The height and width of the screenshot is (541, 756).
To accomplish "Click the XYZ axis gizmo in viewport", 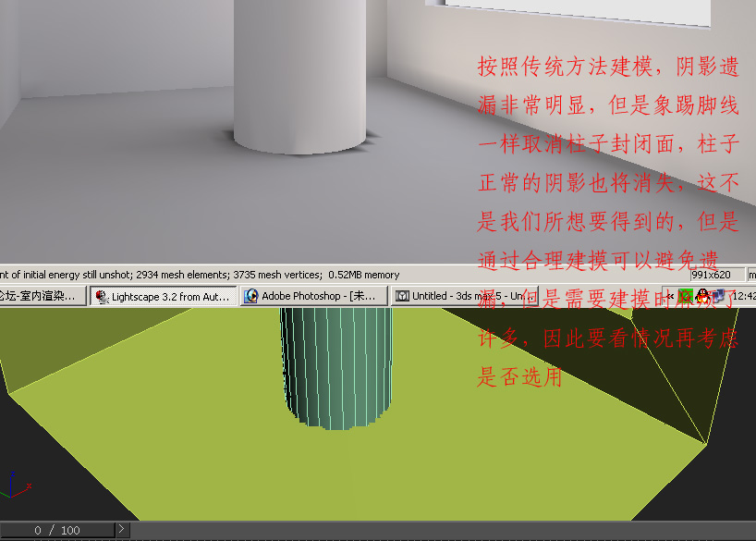I will coord(16,485).
